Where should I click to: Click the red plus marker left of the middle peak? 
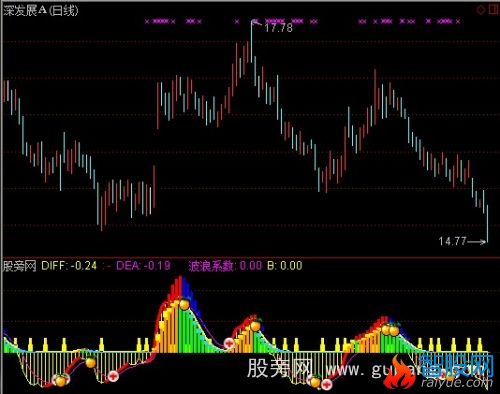pyautogui.click(x=229, y=343)
